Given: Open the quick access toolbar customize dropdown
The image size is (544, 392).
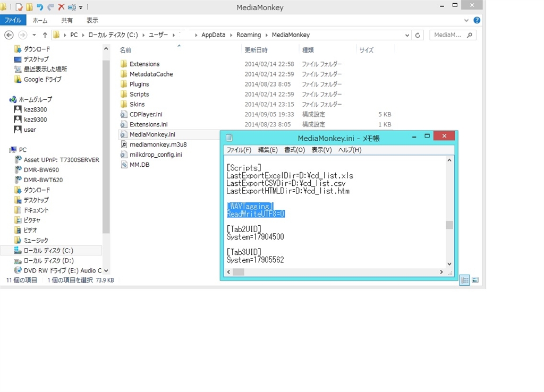Looking at the screenshot, I should (x=81, y=7).
